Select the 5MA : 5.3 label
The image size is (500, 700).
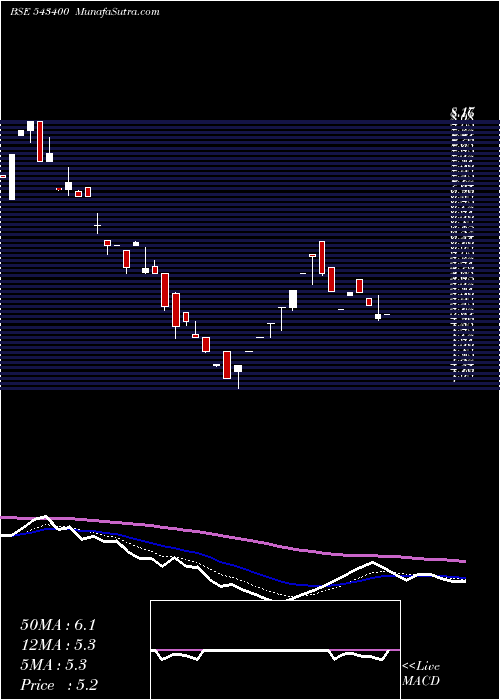coord(54,665)
